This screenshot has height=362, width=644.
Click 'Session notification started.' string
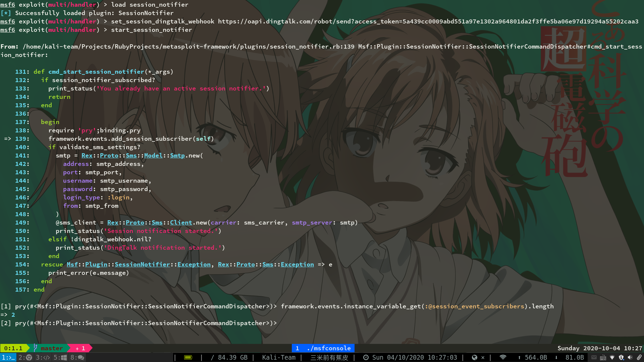(161, 231)
